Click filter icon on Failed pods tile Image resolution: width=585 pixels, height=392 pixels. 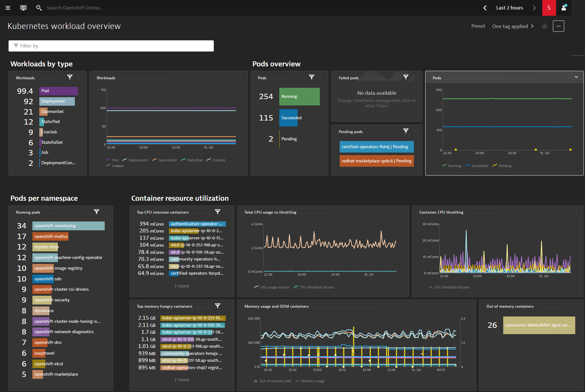point(406,77)
